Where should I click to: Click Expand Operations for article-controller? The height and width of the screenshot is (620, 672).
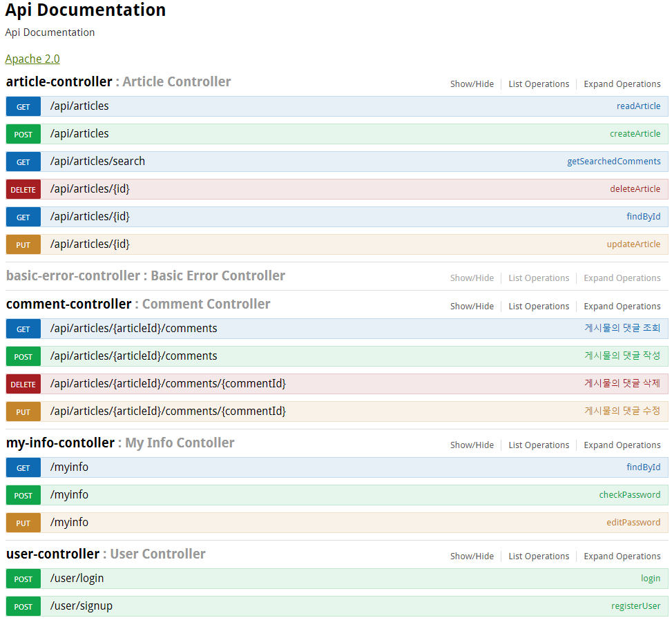tap(622, 84)
